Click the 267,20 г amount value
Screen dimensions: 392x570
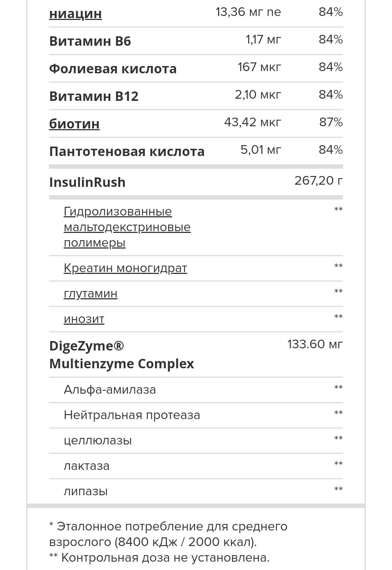click(x=318, y=180)
